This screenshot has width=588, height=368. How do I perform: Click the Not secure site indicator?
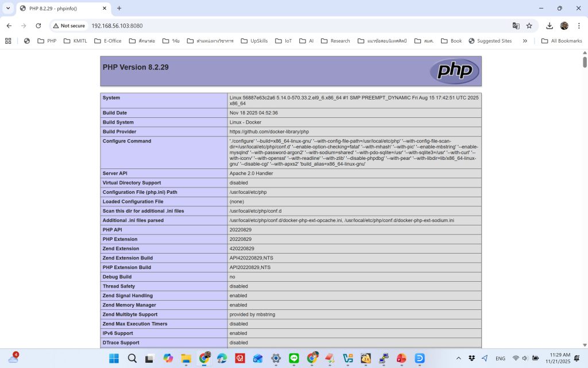pos(69,26)
